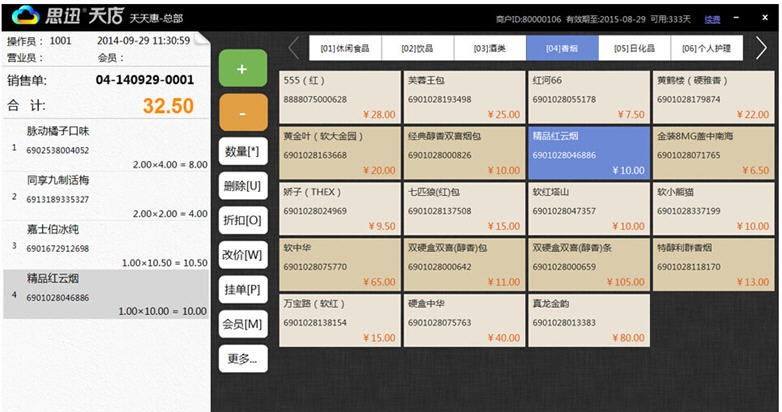Click the 商户ID:80000106 text
Image resolution: width=782 pixels, height=412 pixels.
pyautogui.click(x=528, y=19)
